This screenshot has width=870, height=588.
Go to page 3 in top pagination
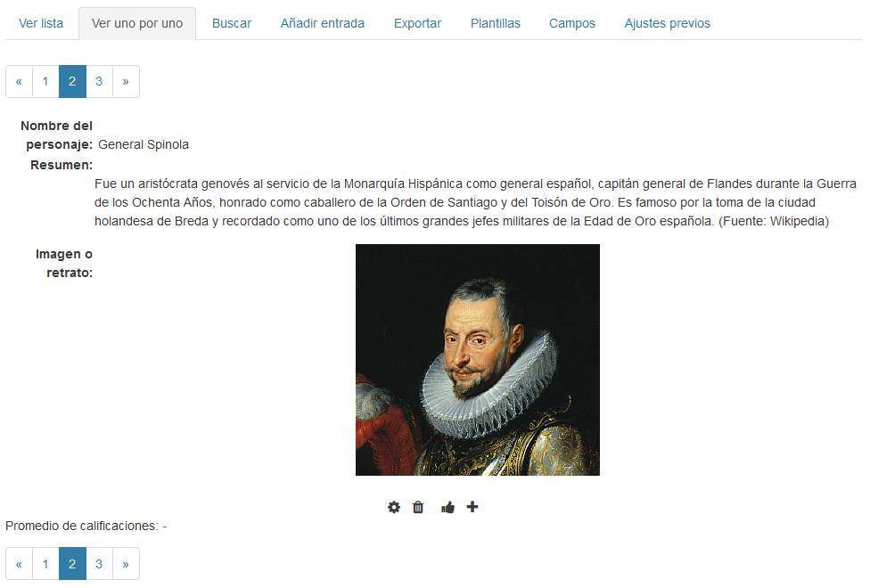[99, 82]
